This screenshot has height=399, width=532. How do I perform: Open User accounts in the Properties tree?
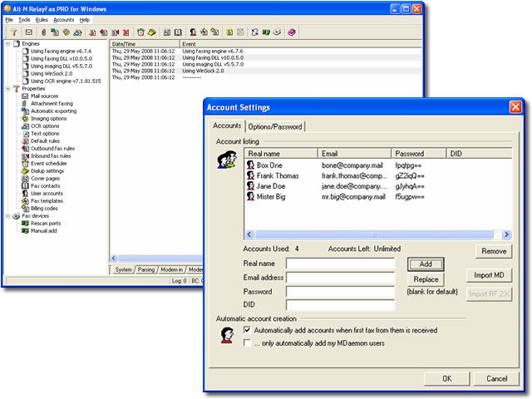click(x=47, y=194)
